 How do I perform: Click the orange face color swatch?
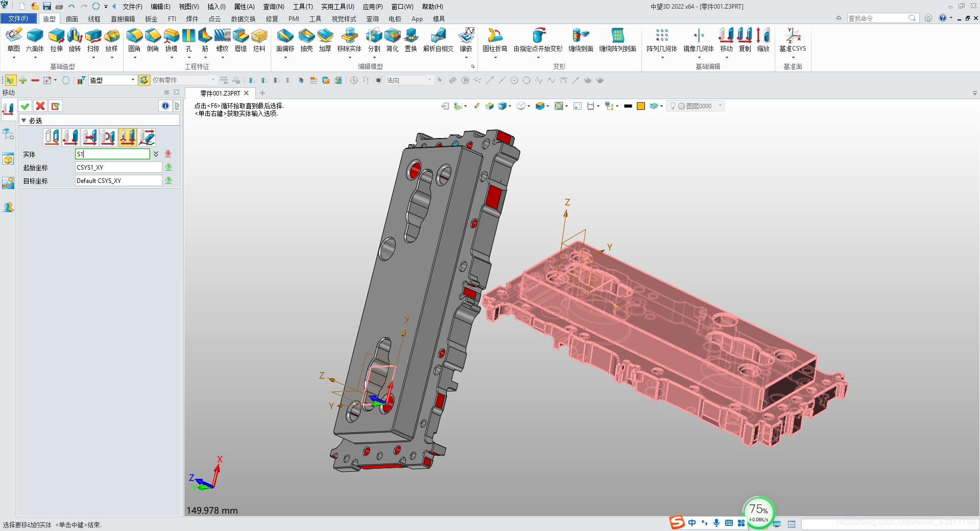pyautogui.click(x=641, y=106)
